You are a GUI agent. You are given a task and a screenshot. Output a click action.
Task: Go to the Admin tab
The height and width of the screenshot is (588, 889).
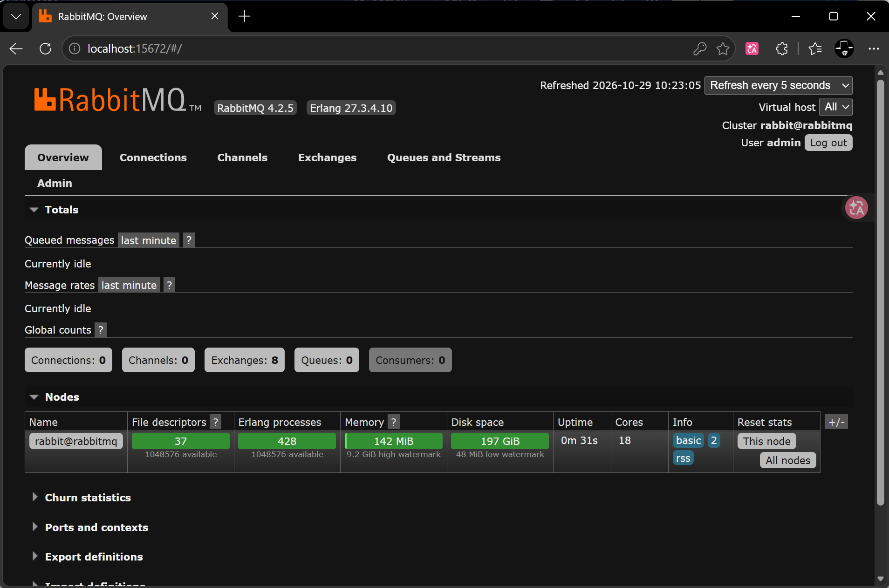pos(55,183)
